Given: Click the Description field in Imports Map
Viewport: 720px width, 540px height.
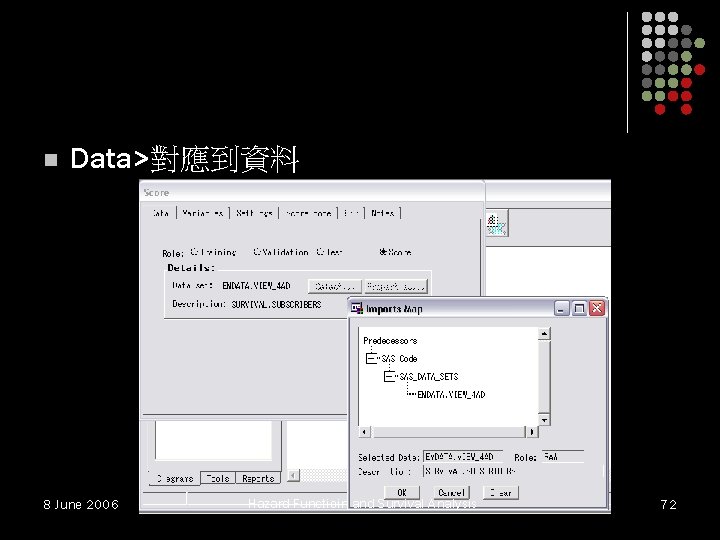Looking at the screenshot, I should (513, 471).
